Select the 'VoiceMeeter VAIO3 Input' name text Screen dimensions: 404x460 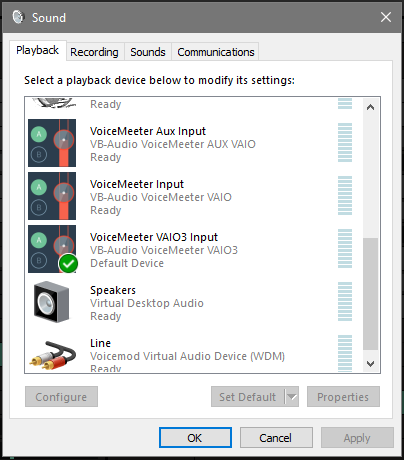click(154, 237)
